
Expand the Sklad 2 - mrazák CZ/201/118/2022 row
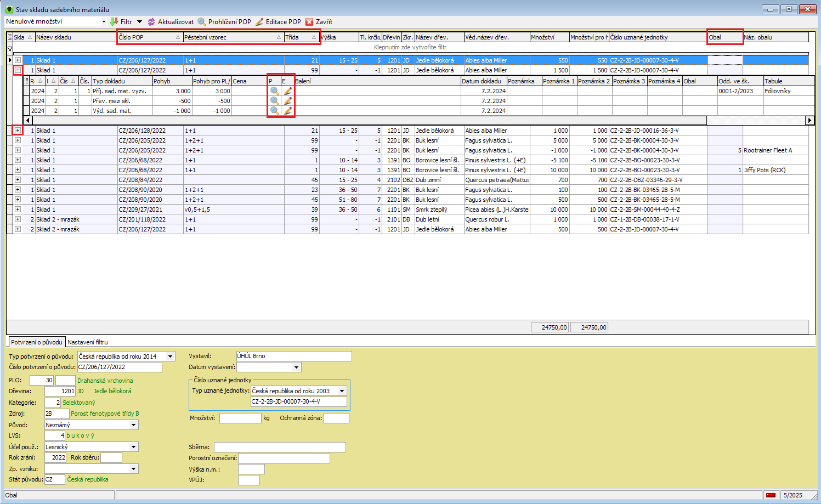(x=18, y=219)
